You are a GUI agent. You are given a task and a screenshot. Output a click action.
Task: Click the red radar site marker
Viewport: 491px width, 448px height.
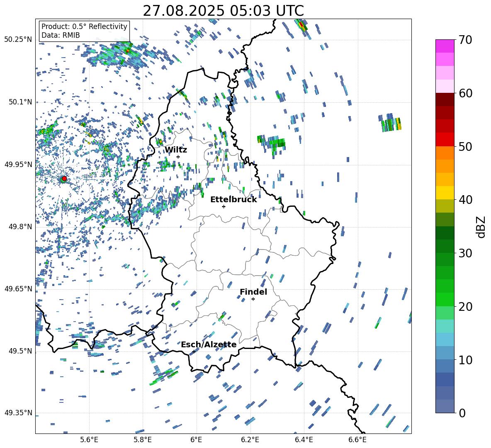(x=64, y=179)
